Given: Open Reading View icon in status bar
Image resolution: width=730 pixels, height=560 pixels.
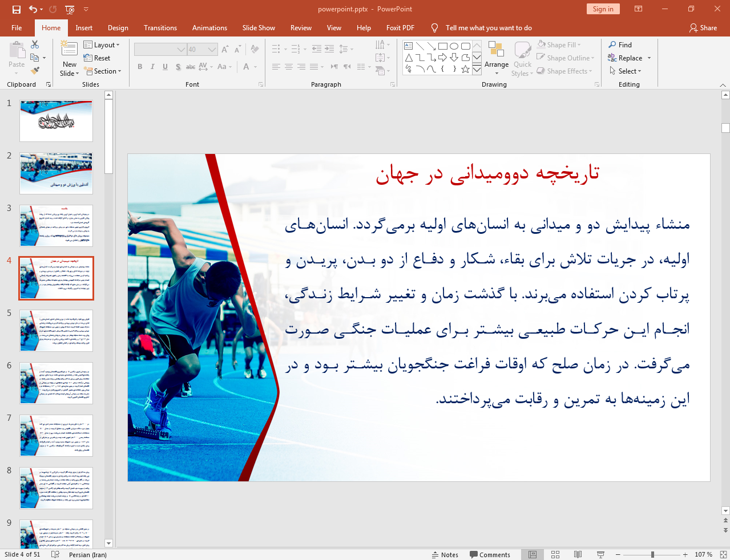Looking at the screenshot, I should click(578, 554).
